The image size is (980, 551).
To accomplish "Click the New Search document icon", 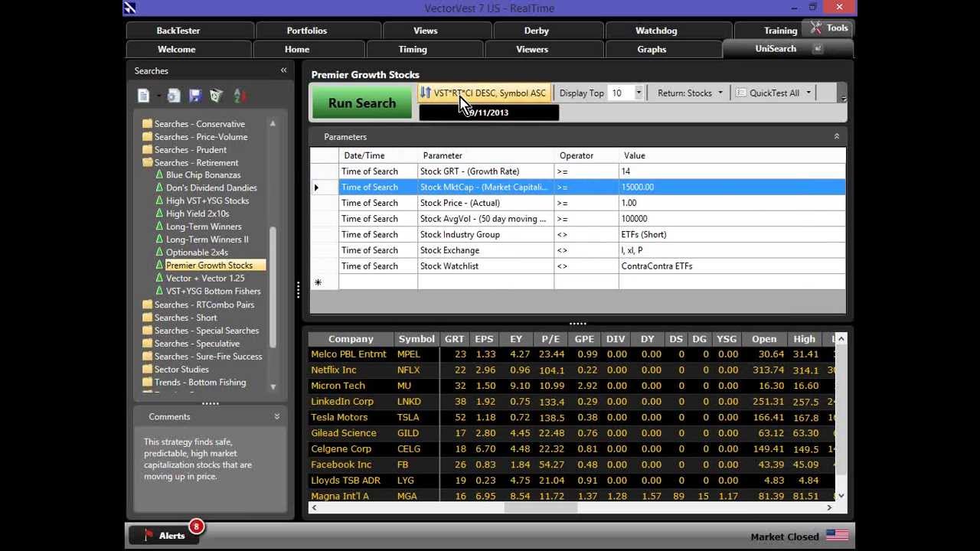I will coord(143,96).
